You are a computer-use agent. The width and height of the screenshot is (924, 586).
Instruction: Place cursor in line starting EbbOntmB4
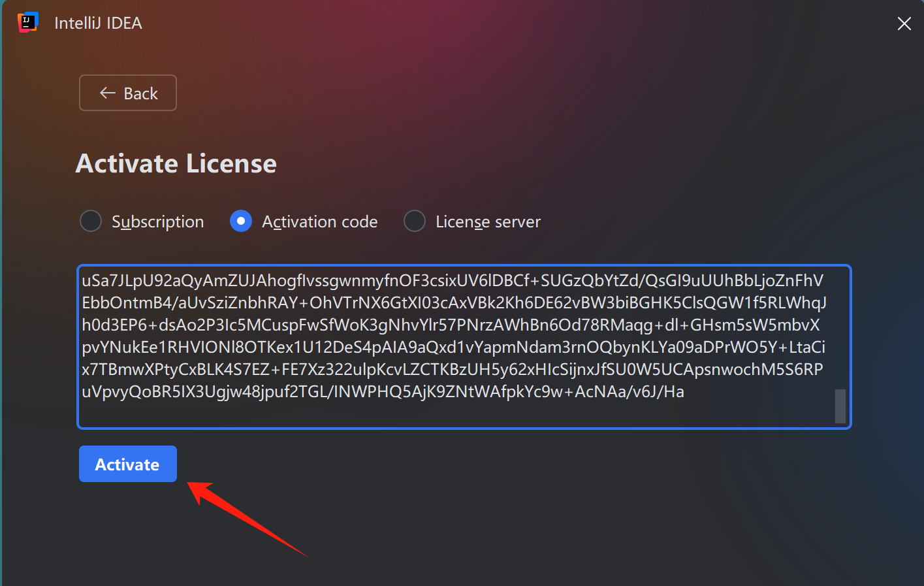454,302
